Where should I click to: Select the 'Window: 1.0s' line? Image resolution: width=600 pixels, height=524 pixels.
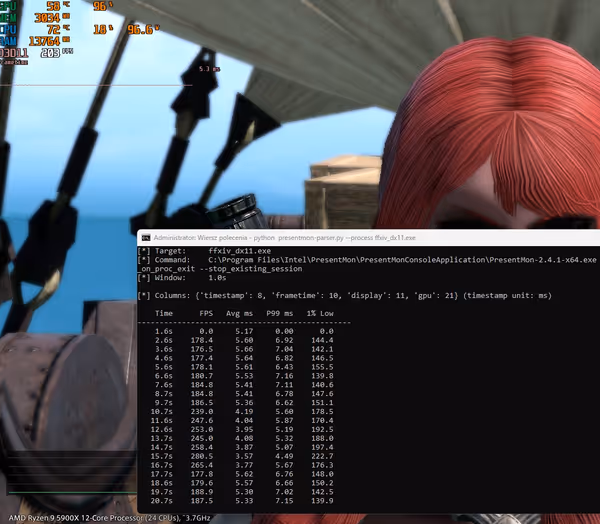(182, 278)
